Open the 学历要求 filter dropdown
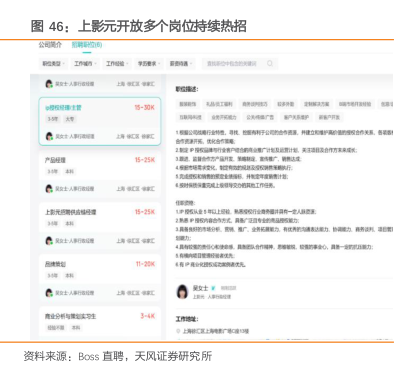The image size is (405, 374). pyautogui.click(x=149, y=63)
